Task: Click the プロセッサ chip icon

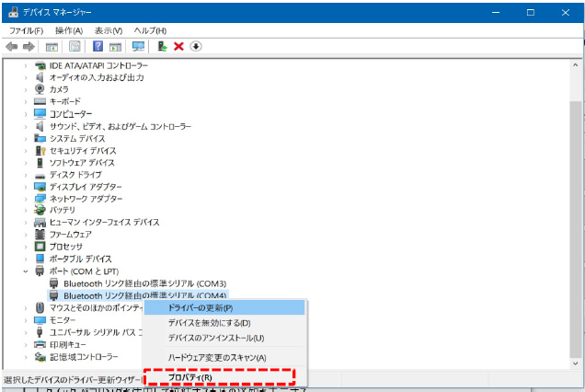Action: [x=40, y=247]
